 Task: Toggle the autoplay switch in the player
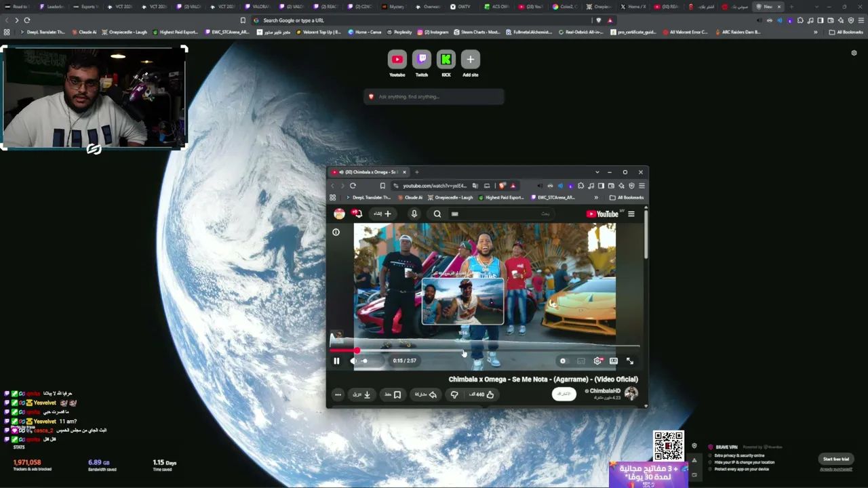(563, 361)
